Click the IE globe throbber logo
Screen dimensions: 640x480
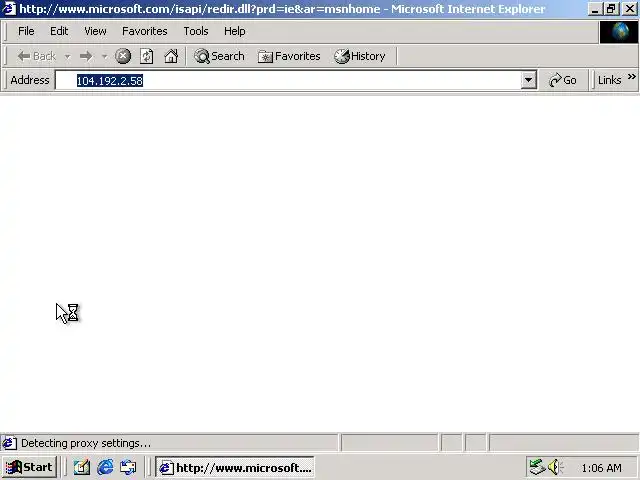619,32
